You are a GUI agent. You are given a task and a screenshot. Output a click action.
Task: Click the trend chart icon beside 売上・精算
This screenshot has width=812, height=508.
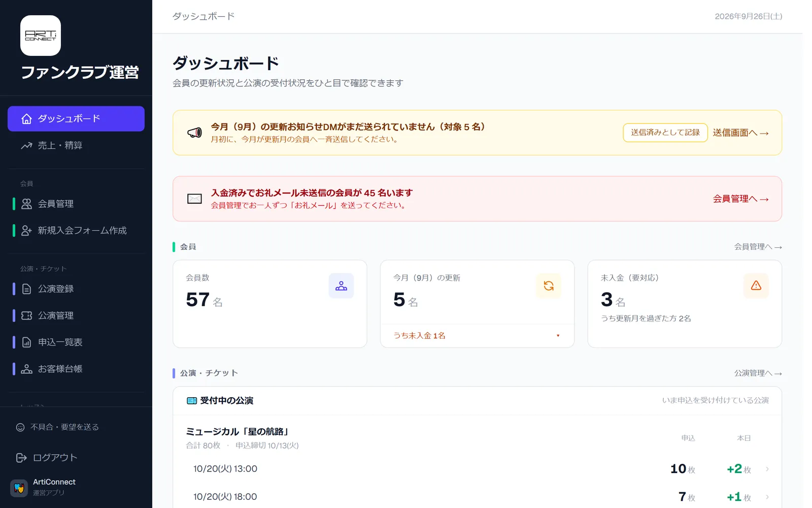pos(26,146)
